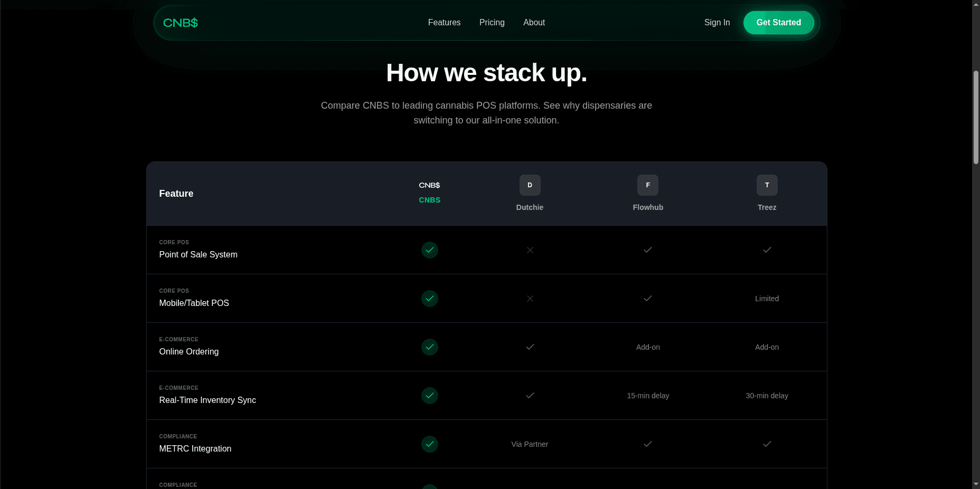Select the Point of Sale System row label
This screenshot has width=980, height=489.
click(x=198, y=254)
